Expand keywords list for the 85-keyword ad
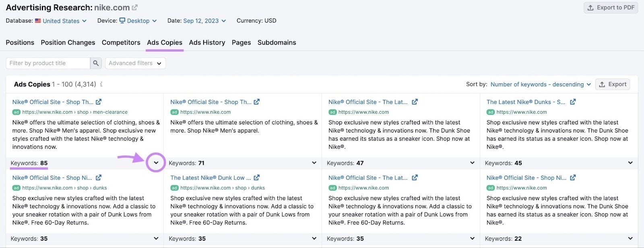This screenshot has height=248, width=644. [156, 163]
